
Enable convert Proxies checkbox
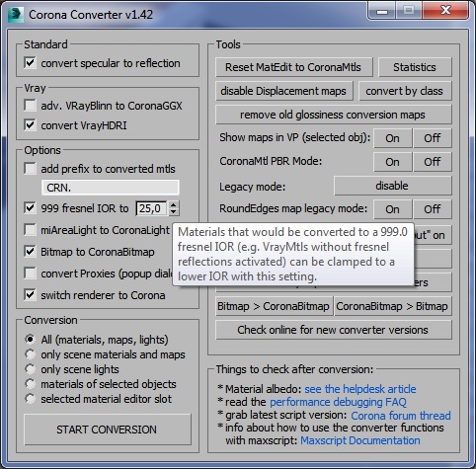coord(30,274)
